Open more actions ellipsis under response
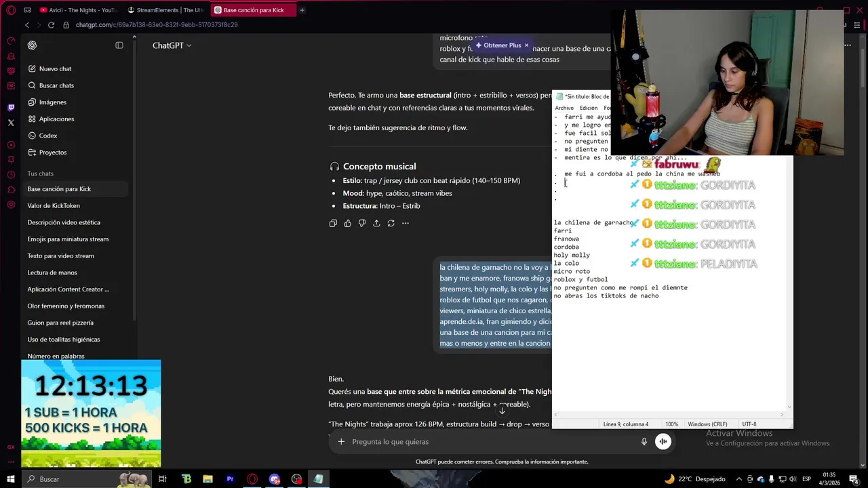This screenshot has height=488, width=868. [406, 223]
